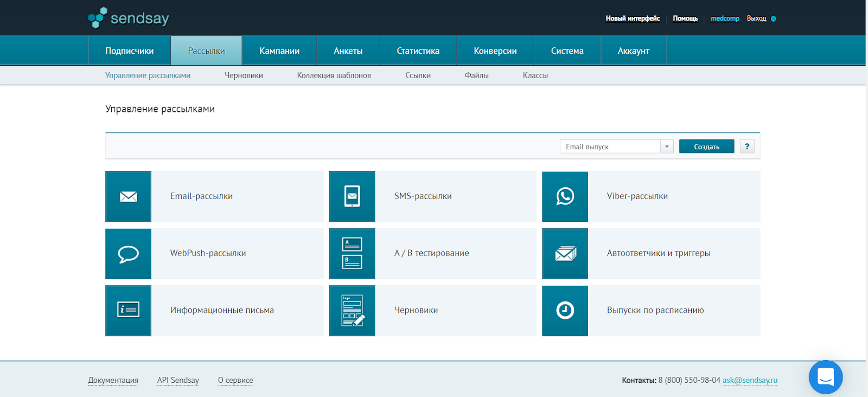This screenshot has width=868, height=397.
Task: Open WebPush-рассылки speech bubble icon
Action: [129, 254]
